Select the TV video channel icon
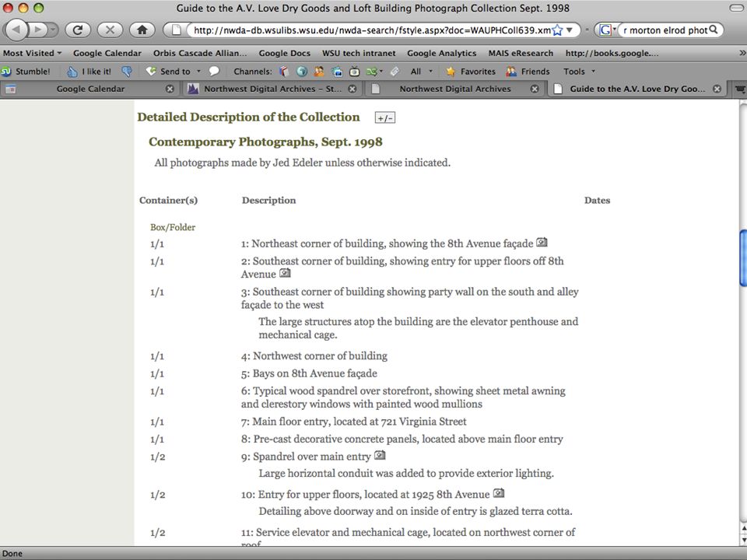The width and height of the screenshot is (747, 560). pos(355,72)
